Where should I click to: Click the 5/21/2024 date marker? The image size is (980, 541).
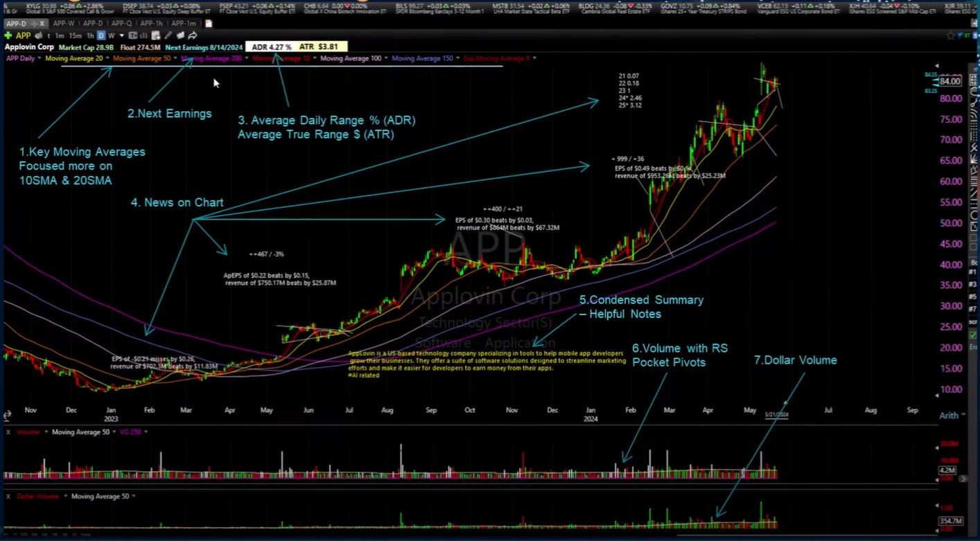776,415
